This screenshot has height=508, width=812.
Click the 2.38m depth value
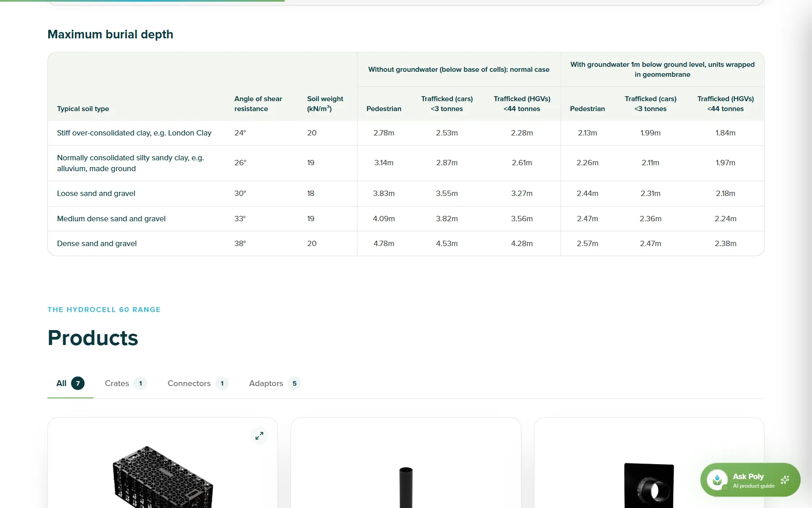[725, 243]
